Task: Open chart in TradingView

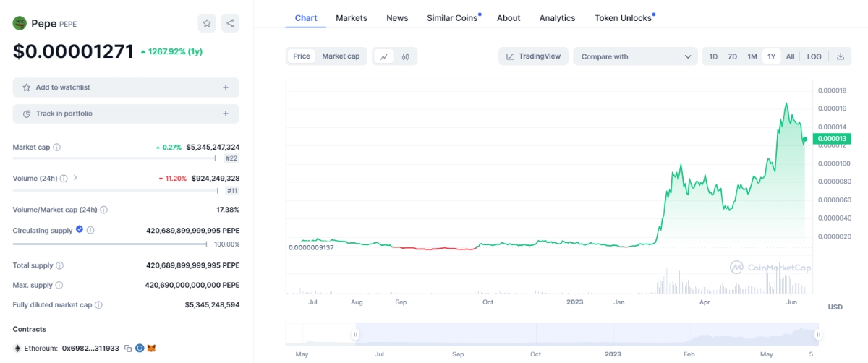Action: point(533,56)
